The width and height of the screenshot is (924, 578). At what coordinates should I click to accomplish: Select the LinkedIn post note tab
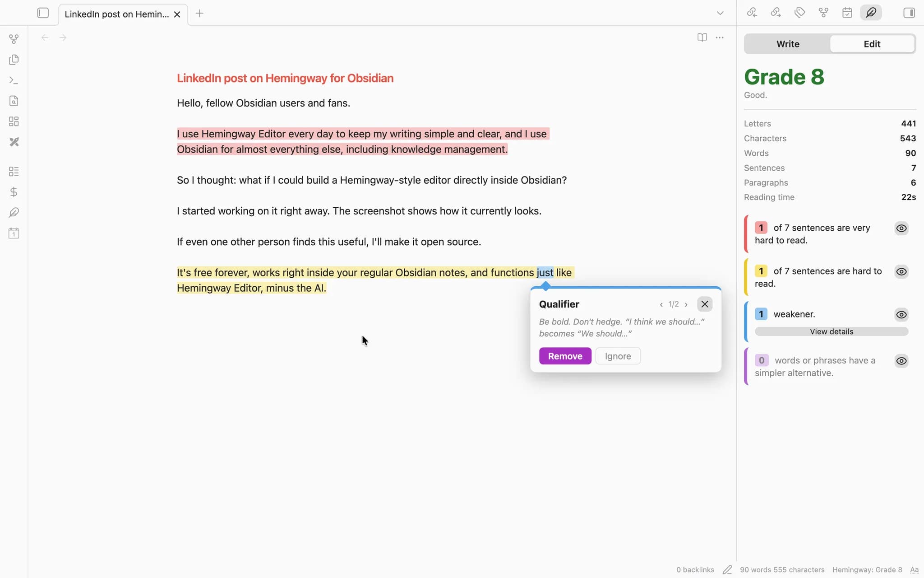116,14
